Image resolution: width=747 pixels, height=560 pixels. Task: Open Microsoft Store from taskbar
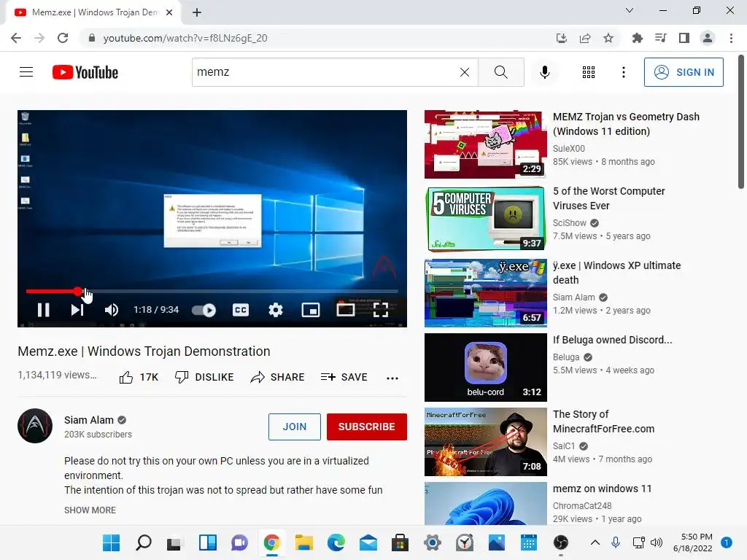pyautogui.click(x=400, y=542)
